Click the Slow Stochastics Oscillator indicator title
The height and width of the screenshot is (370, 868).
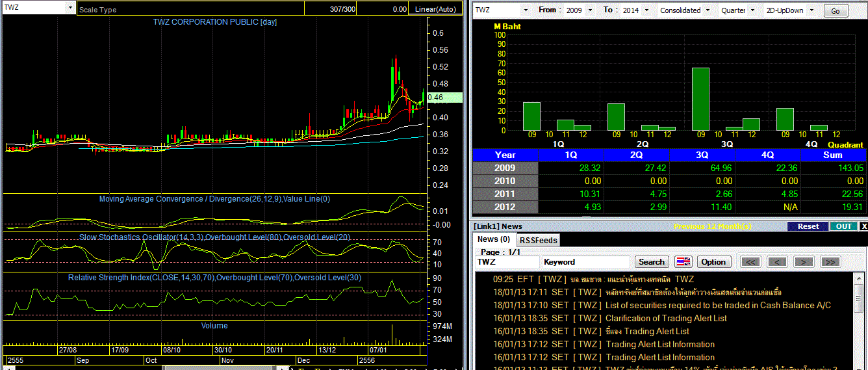(214, 237)
